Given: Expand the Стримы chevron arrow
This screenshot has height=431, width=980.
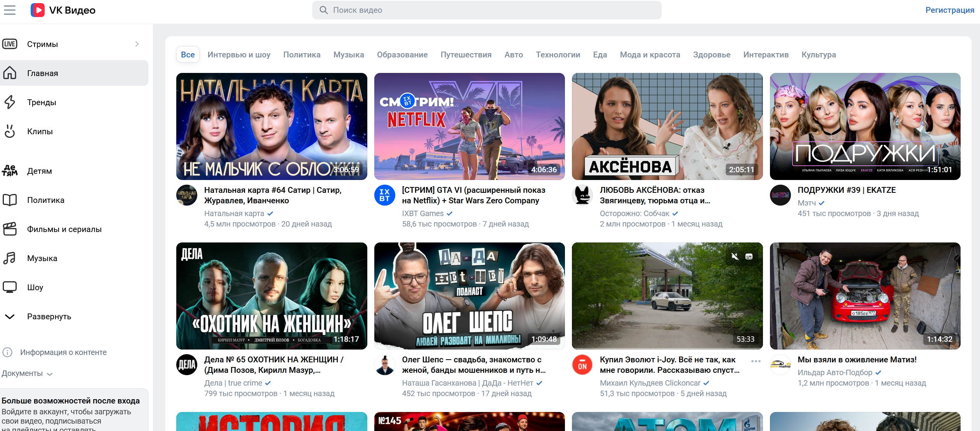Looking at the screenshot, I should pos(137,44).
